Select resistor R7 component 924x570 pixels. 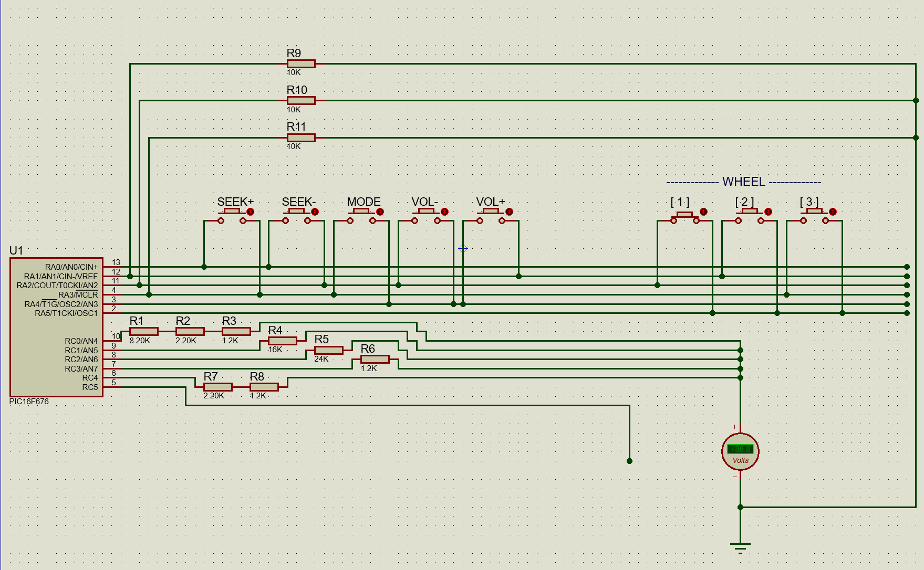(217, 387)
